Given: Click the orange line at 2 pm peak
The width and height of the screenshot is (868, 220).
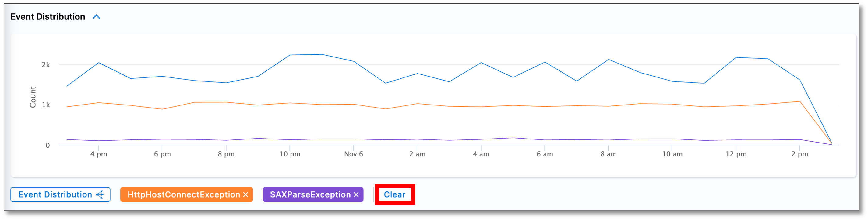Looking at the screenshot, I should [799, 101].
